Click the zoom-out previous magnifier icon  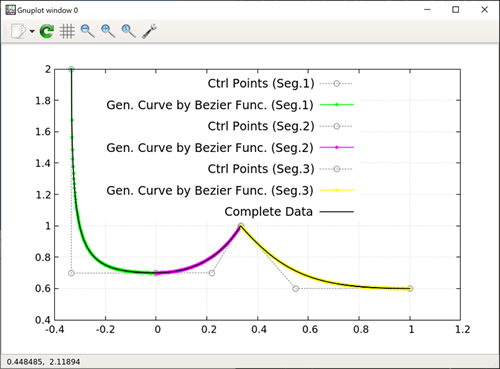click(x=87, y=31)
